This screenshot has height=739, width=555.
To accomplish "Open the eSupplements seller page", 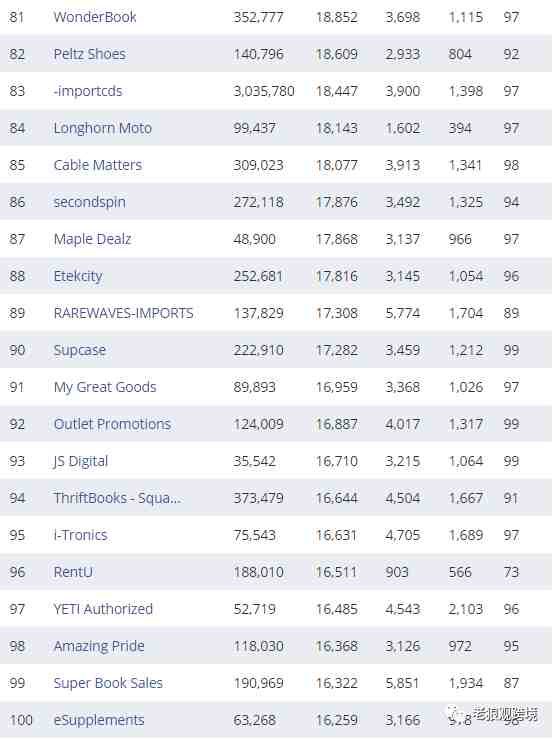I will [99, 720].
